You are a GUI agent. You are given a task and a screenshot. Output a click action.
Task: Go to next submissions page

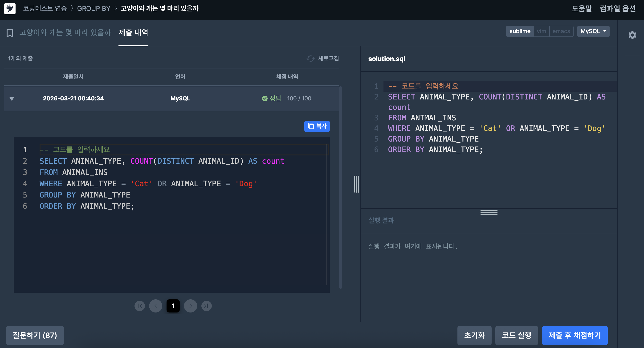point(191,306)
